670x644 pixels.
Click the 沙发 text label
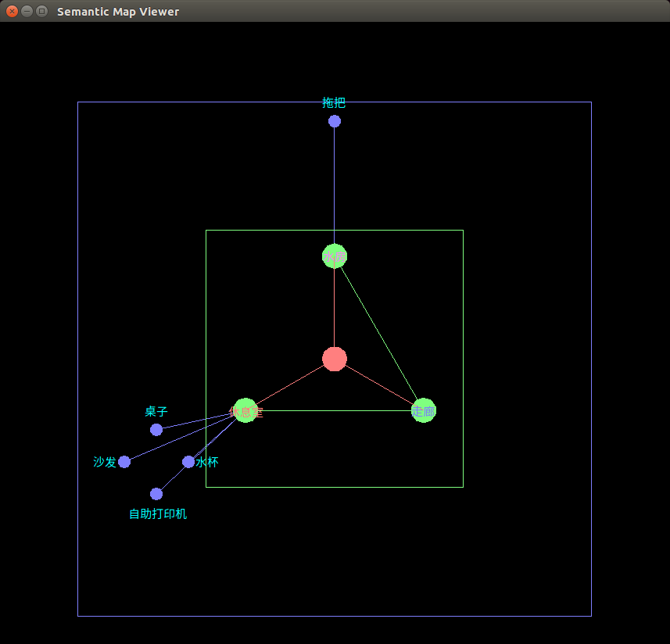tap(105, 462)
